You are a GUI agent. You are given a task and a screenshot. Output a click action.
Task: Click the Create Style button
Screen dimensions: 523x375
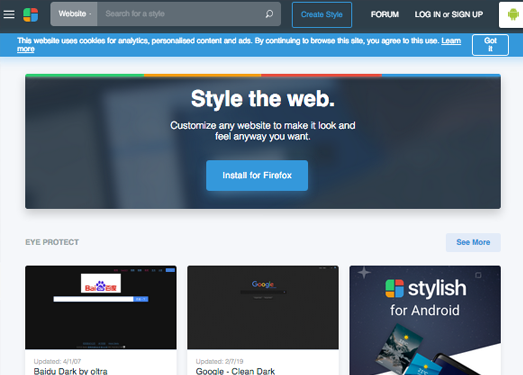coord(322,15)
